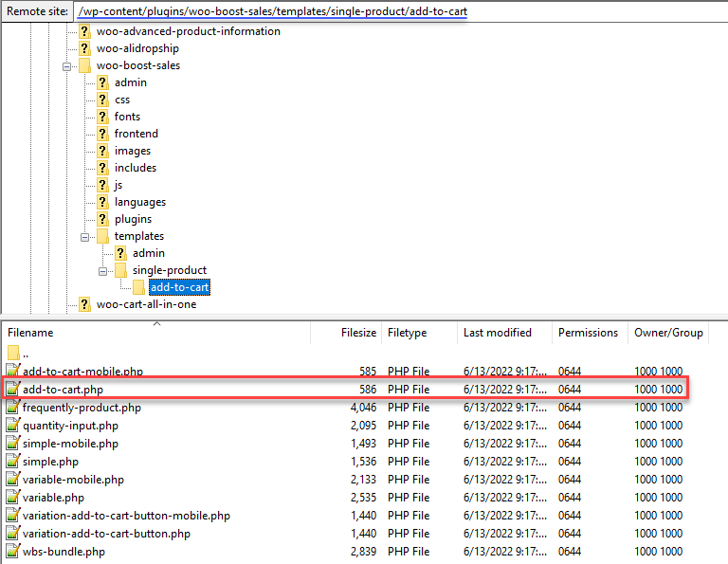
Task: Select file add-to-cart-mobile.php
Action: [x=82, y=372]
